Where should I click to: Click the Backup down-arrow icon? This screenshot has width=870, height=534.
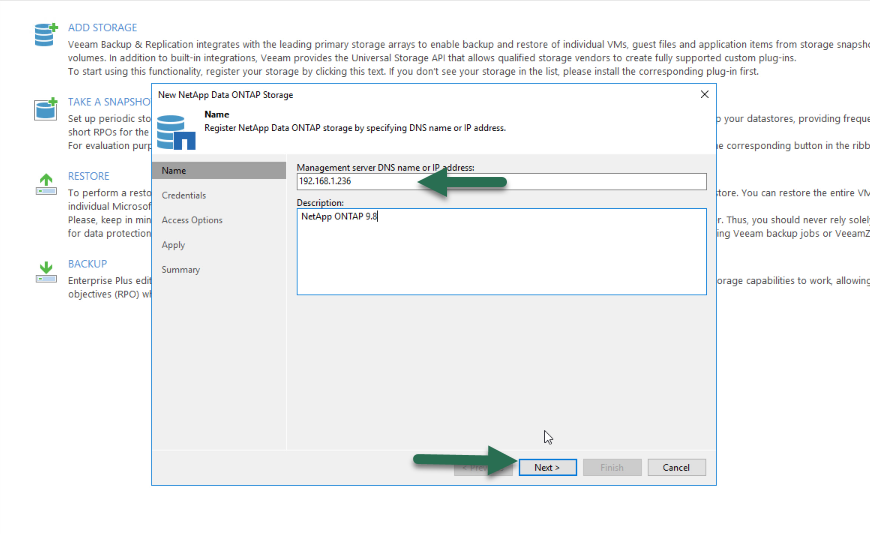coord(46,272)
